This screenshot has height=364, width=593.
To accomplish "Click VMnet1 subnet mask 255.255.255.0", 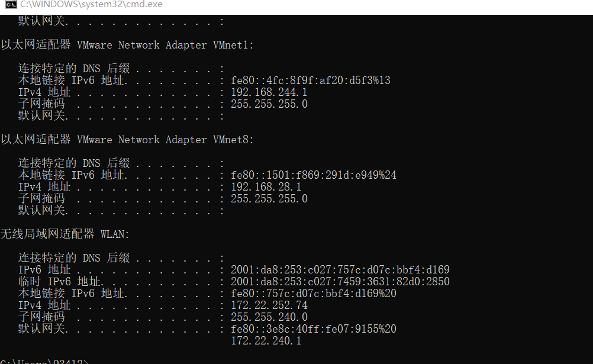I will tap(269, 104).
